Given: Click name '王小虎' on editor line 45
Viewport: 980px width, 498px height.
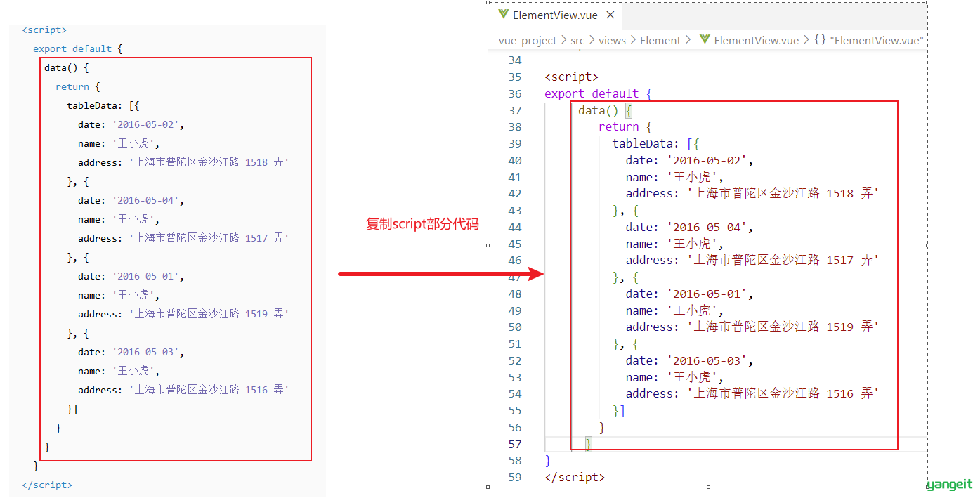Looking at the screenshot, I should tap(674, 244).
